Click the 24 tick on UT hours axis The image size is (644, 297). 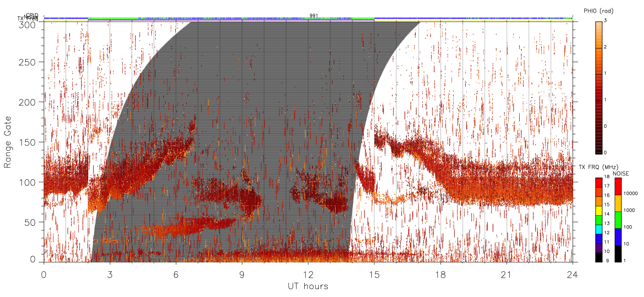(572, 274)
